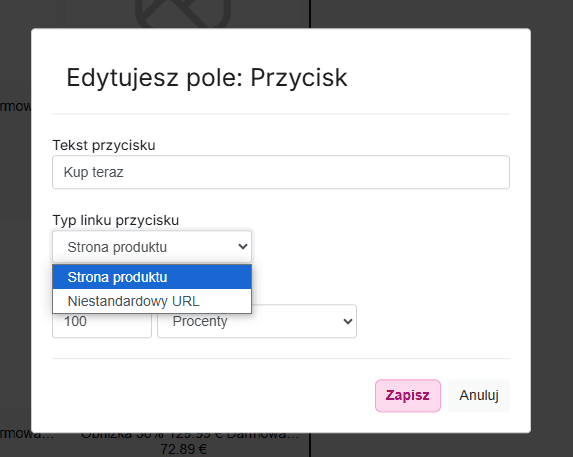Click the vertical divider line above the dialog
Screen dimensions: 573x457
310,14
